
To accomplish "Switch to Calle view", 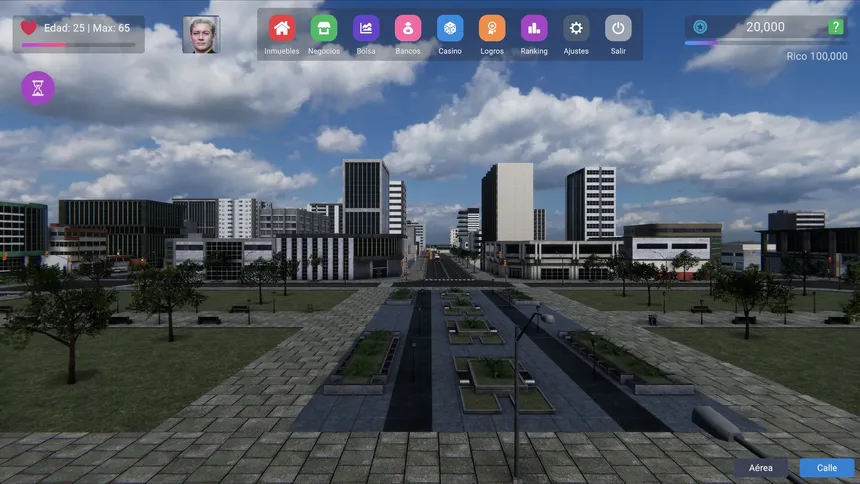I will (827, 468).
